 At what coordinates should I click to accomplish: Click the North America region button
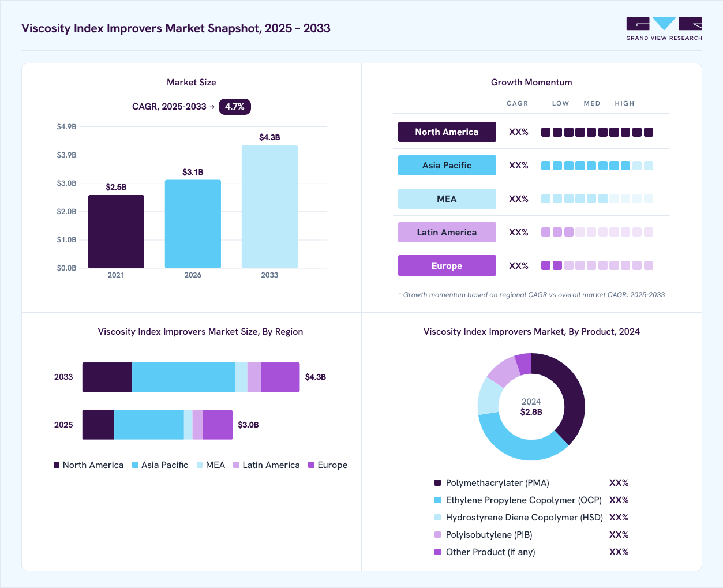click(447, 132)
